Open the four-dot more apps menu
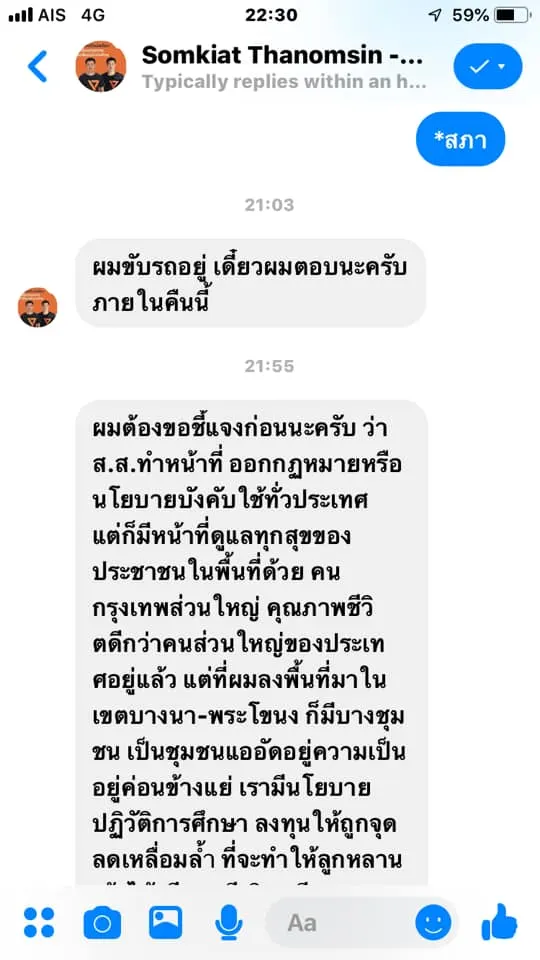The width and height of the screenshot is (540, 960). click(x=39, y=923)
